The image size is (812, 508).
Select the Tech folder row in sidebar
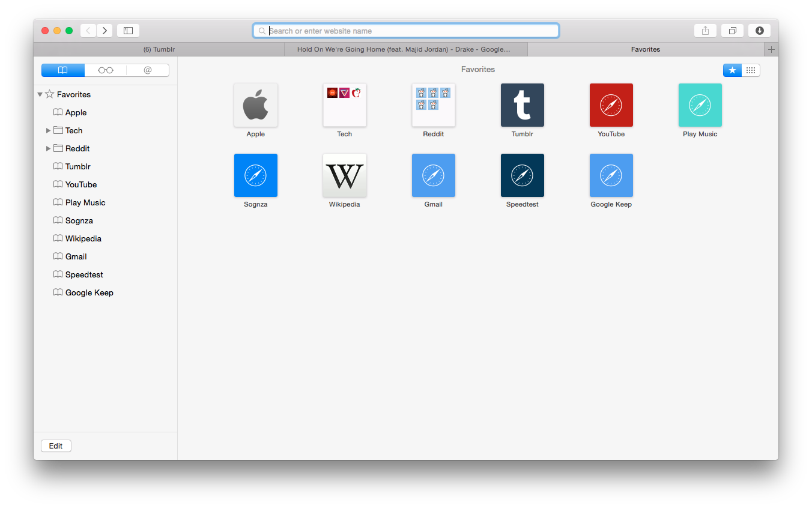pos(105,130)
